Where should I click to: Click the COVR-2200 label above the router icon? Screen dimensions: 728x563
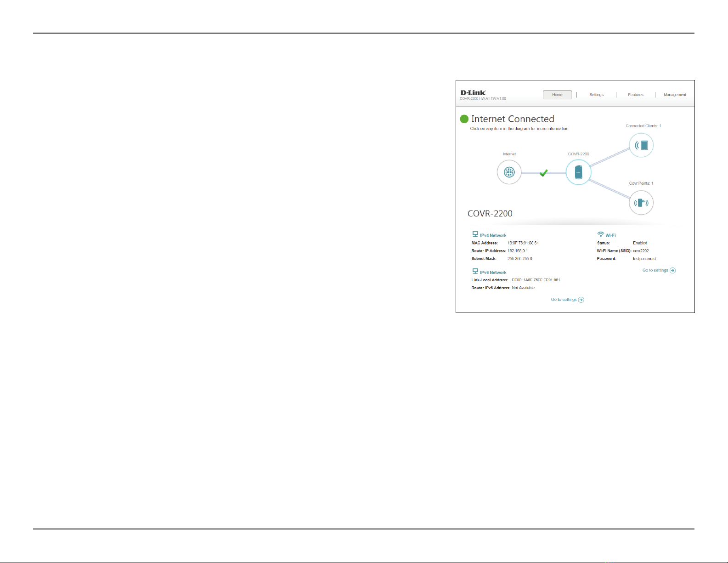[578, 154]
